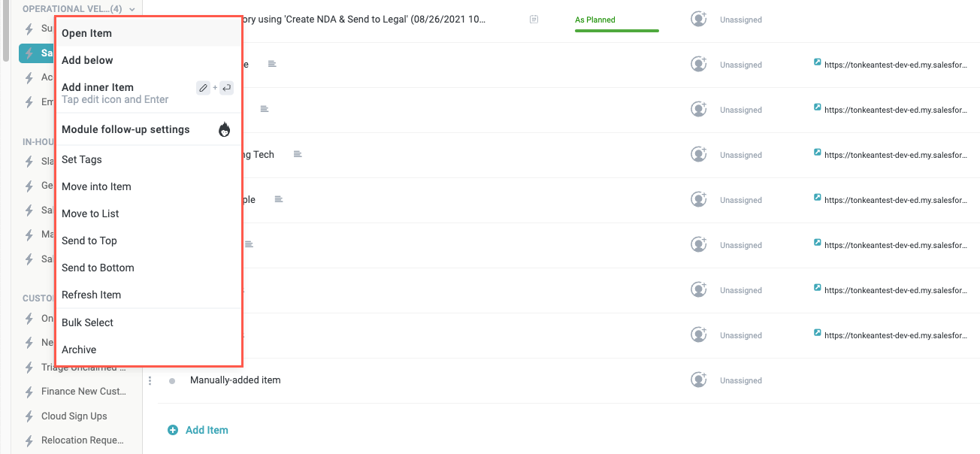The width and height of the screenshot is (980, 454).
Task: Choose Archive in the context menu
Action: coord(79,350)
